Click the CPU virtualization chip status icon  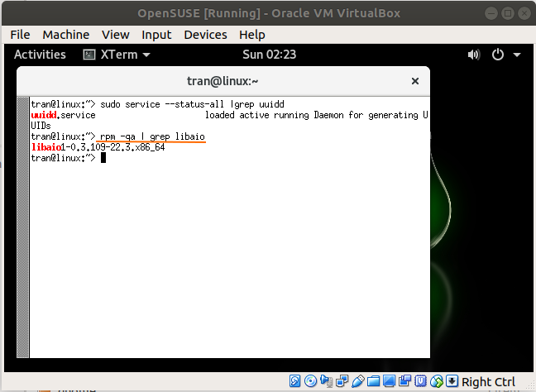[420, 380]
